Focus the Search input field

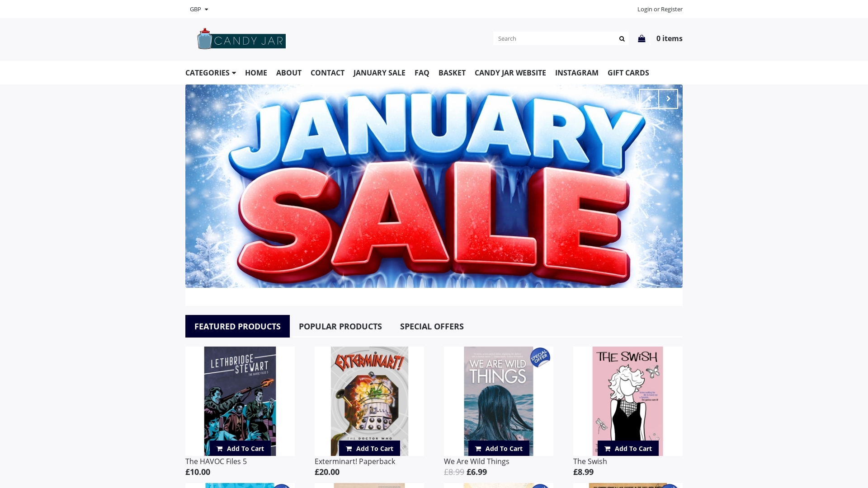point(554,39)
